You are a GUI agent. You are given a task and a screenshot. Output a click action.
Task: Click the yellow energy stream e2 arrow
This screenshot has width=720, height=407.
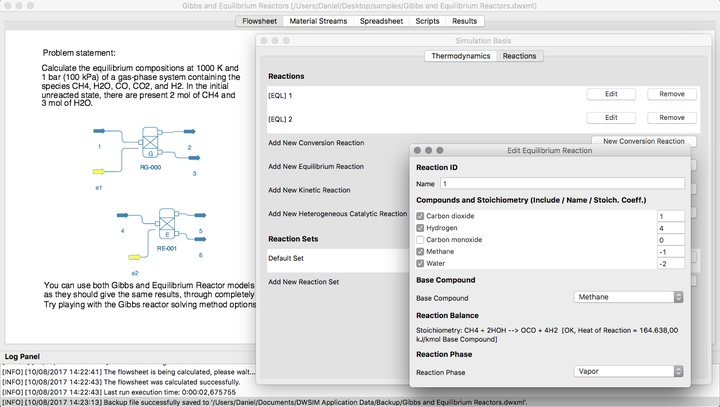coord(134,257)
